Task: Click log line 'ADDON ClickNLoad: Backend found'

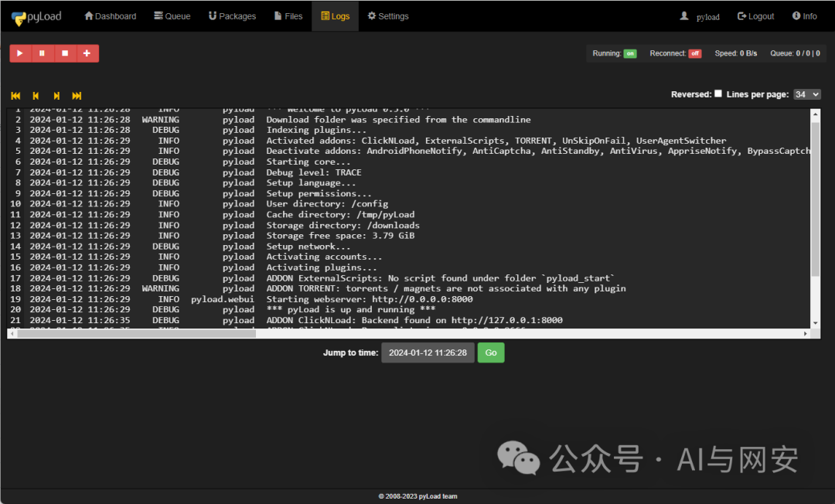Action: click(414, 320)
